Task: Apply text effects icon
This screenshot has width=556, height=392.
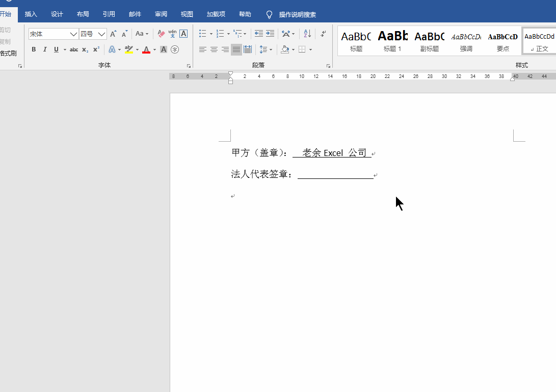Action: coord(112,49)
